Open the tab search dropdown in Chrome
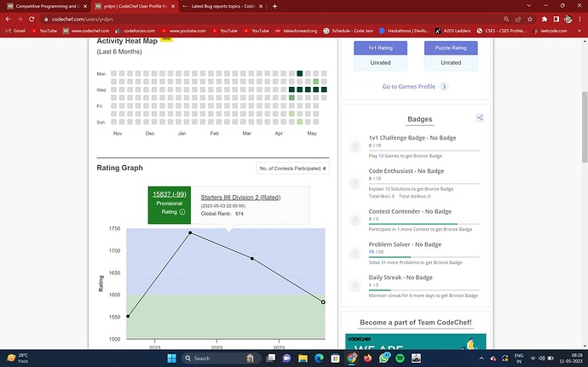Viewport: 588px width, 367px height. 528,6
